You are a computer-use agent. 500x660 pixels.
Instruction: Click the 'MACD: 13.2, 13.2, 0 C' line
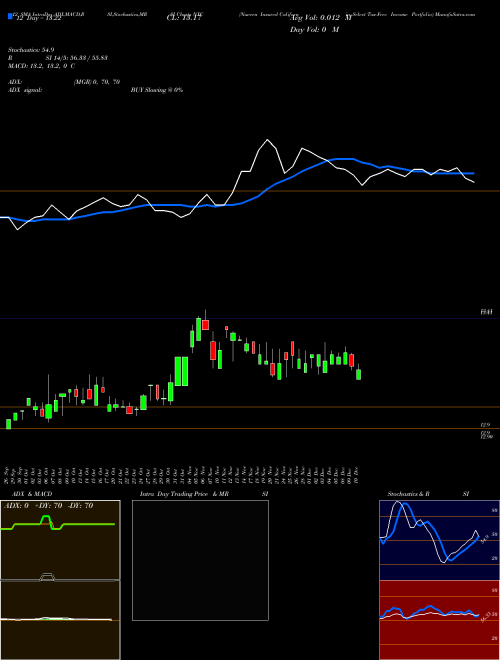41,66
